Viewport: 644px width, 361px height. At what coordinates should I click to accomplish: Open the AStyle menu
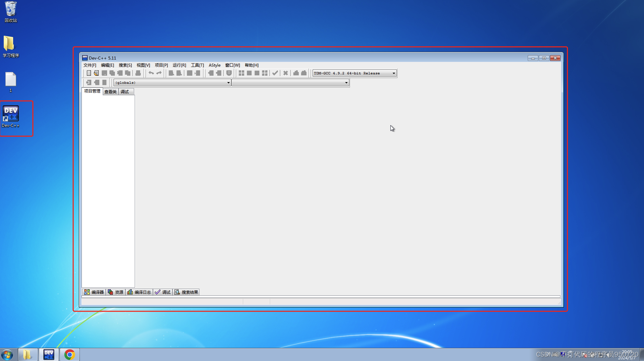click(215, 65)
